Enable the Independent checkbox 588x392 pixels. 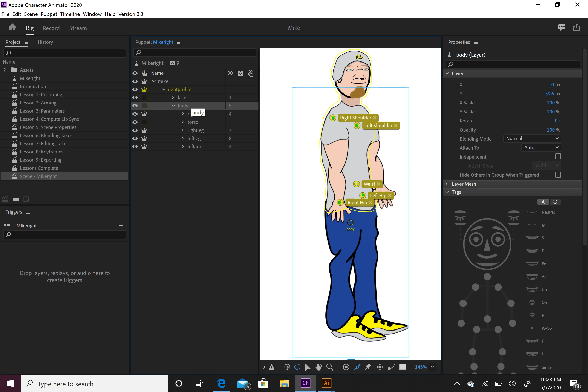click(x=558, y=156)
